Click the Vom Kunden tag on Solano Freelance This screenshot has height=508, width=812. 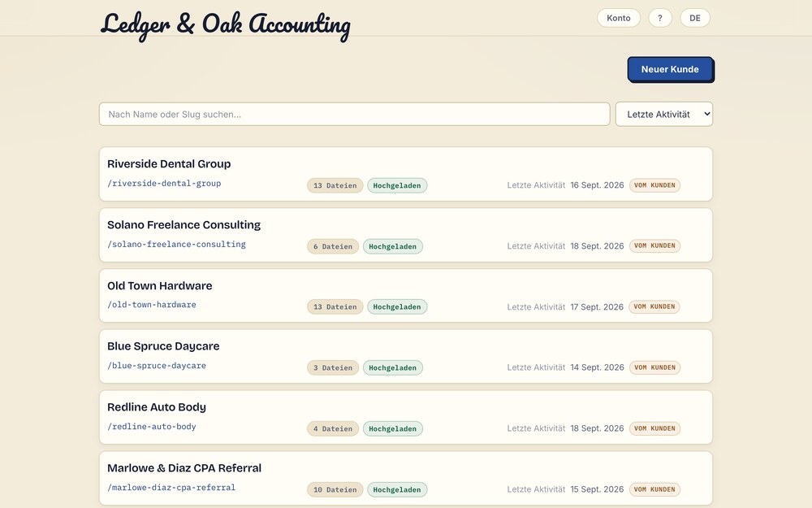pyautogui.click(x=655, y=245)
